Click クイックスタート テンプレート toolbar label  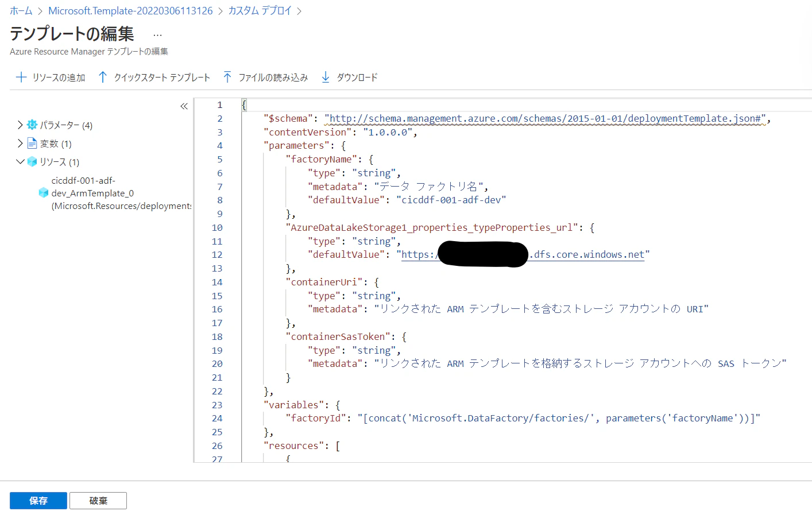162,78
